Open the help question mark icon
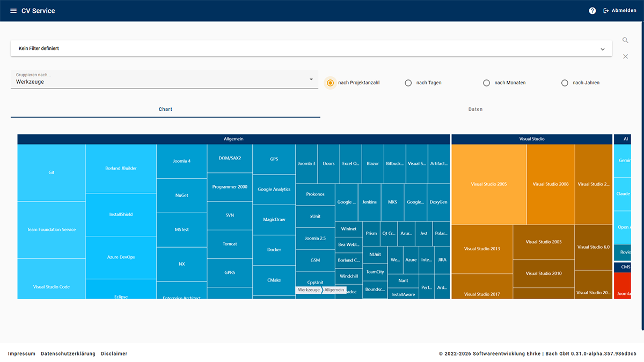Screen dimensions: 644x362 (x=592, y=11)
